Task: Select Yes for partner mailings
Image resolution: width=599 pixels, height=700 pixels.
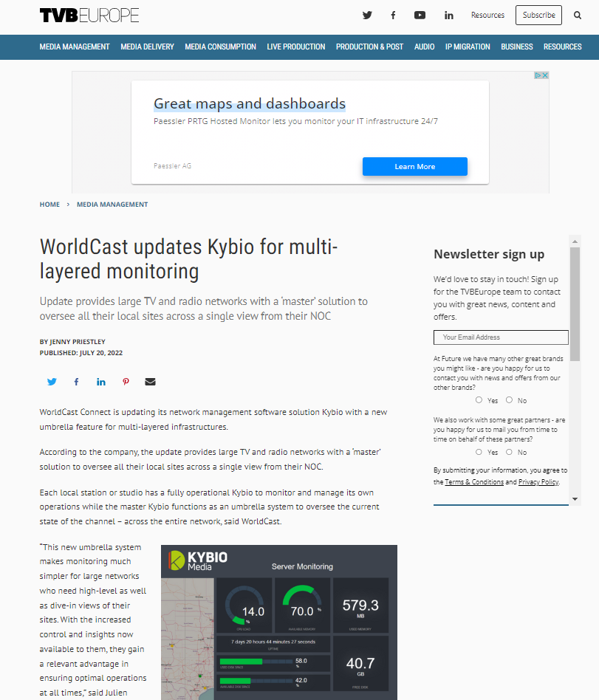Action: 479,452
